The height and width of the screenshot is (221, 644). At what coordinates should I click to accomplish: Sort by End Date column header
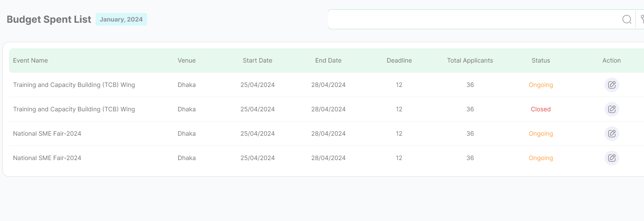[328, 61]
